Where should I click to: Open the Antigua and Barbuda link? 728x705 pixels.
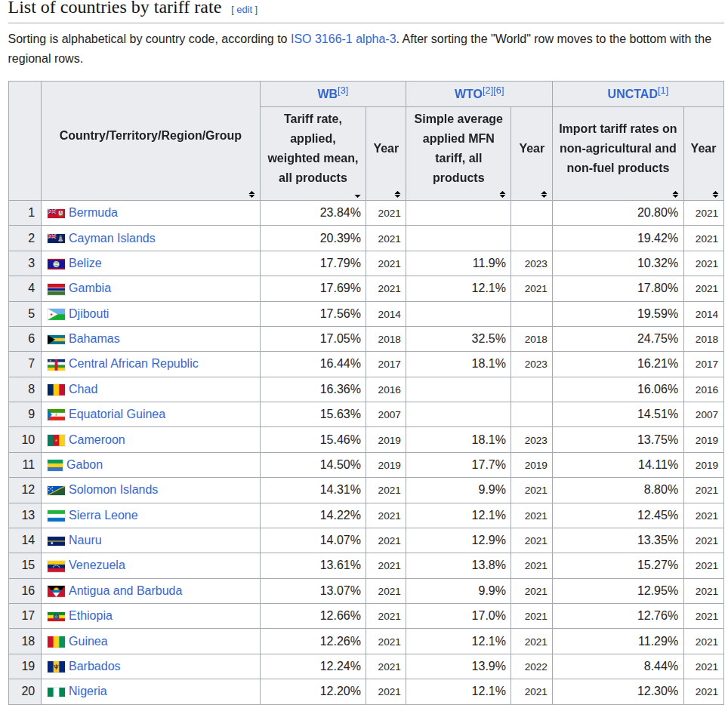click(x=125, y=591)
